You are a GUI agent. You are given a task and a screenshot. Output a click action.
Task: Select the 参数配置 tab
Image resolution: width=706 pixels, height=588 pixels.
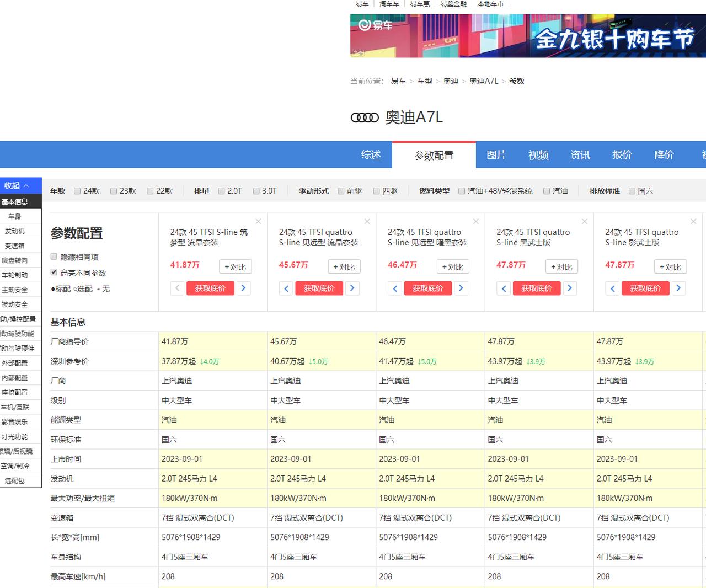(x=434, y=155)
